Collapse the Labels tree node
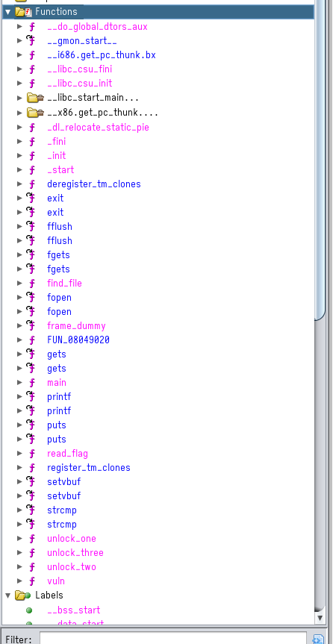Viewport: 333px width, 644px height. [x=7, y=595]
